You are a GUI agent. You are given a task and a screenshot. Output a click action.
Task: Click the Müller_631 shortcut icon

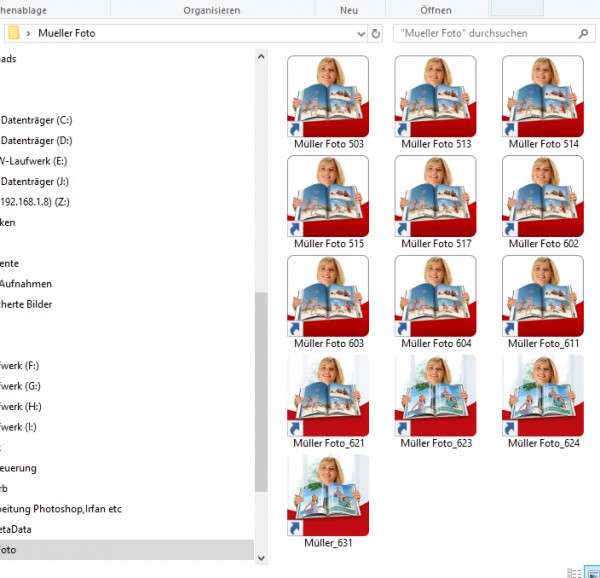click(328, 496)
